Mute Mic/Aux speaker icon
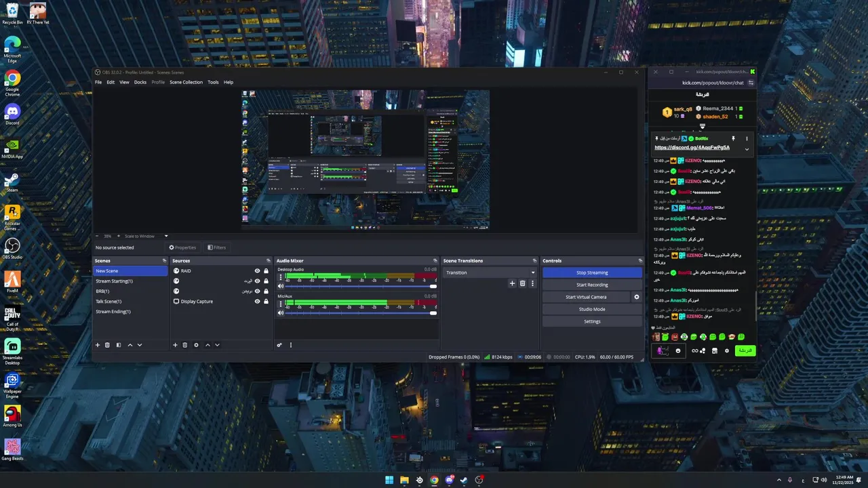Viewport: 868px width, 488px height. (281, 312)
